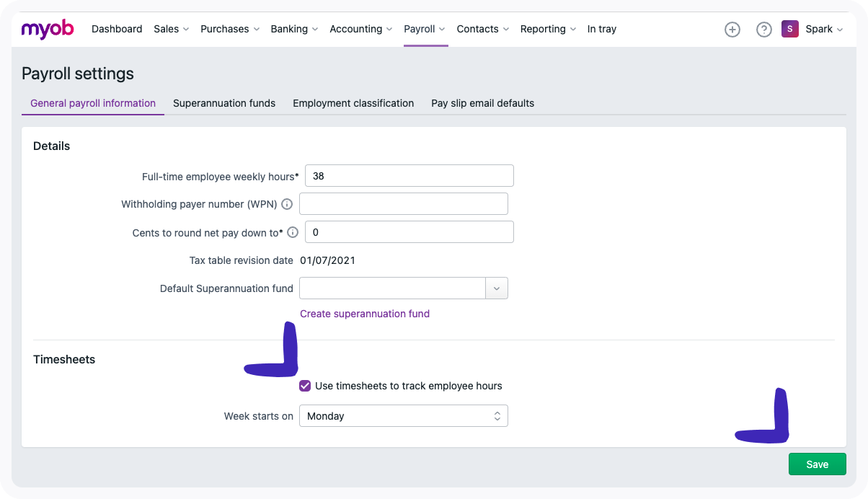Click Create superannuation fund link

(365, 314)
